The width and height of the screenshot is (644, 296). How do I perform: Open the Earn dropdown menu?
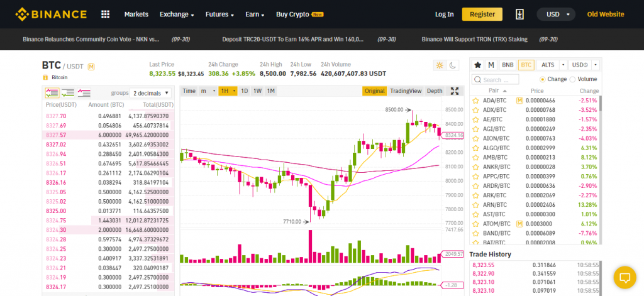[x=255, y=14]
